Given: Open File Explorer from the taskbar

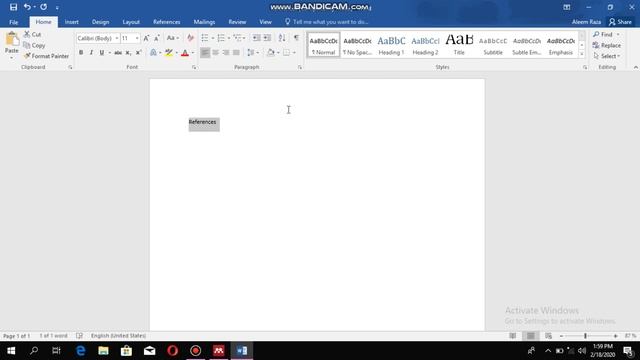Looking at the screenshot, I should [103, 351].
